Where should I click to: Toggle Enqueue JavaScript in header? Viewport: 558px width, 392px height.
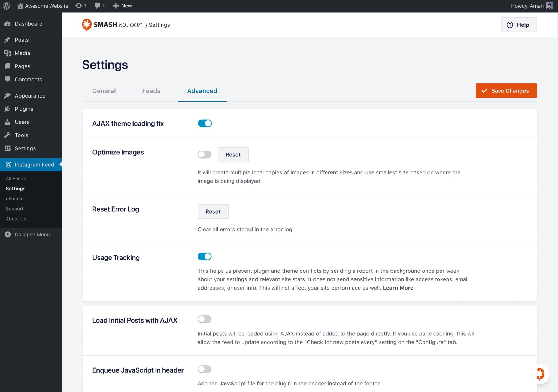[205, 369]
